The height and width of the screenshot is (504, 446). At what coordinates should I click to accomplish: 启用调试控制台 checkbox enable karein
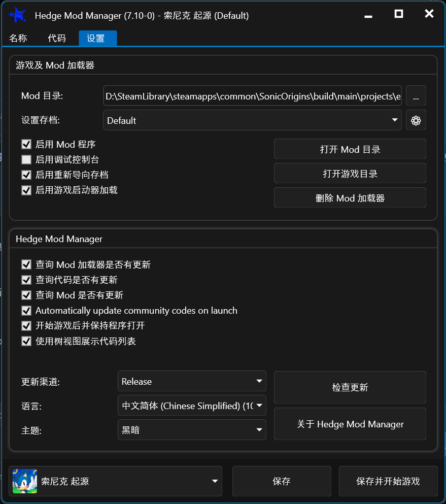(26, 159)
